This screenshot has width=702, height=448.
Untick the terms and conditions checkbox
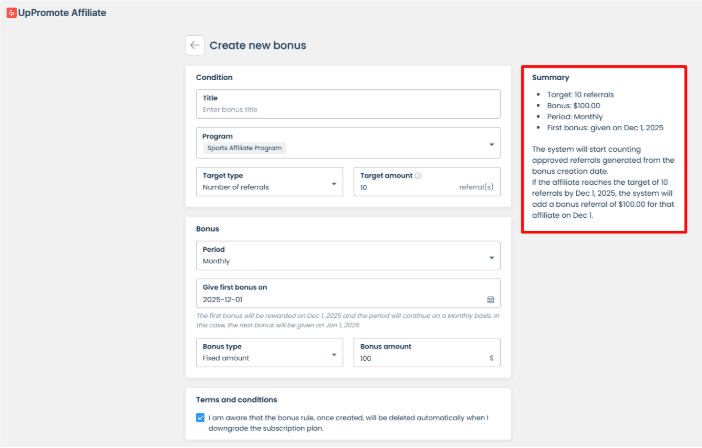[202, 418]
